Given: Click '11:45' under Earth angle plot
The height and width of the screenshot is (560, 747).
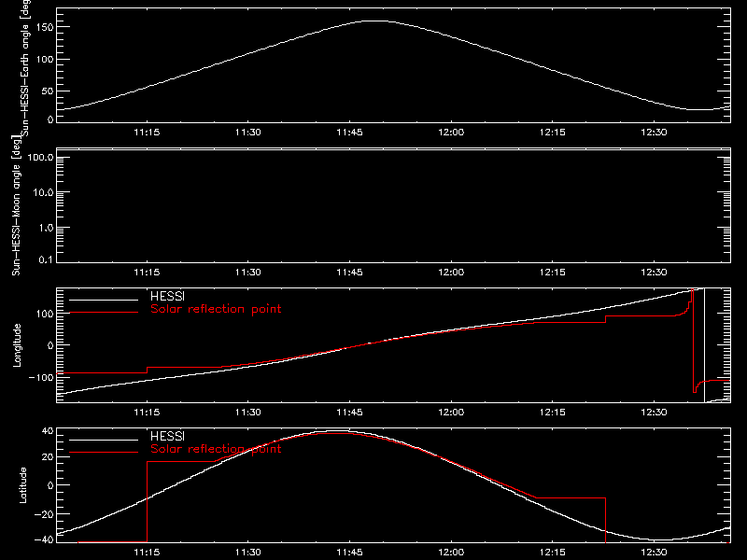Looking at the screenshot, I should pos(349,132).
